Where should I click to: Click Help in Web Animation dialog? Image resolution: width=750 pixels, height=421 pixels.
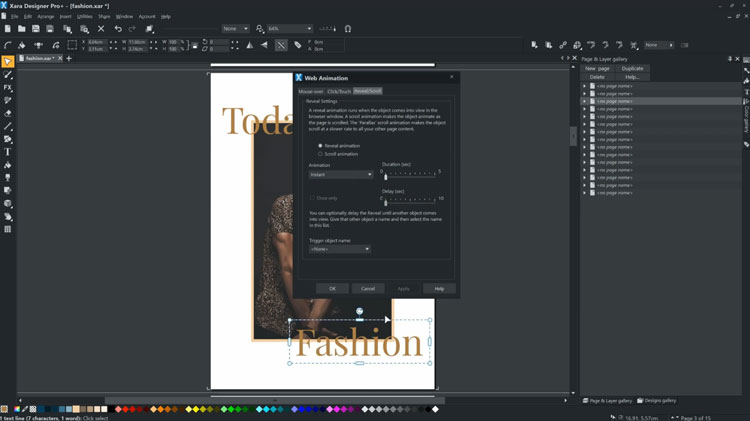pyautogui.click(x=439, y=288)
